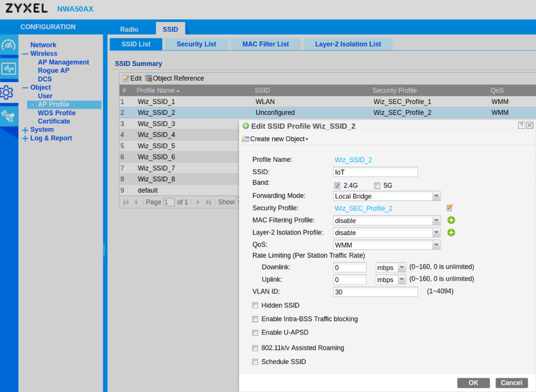536x392 pixels.
Task: Select the SSID top tab
Action: tap(170, 29)
